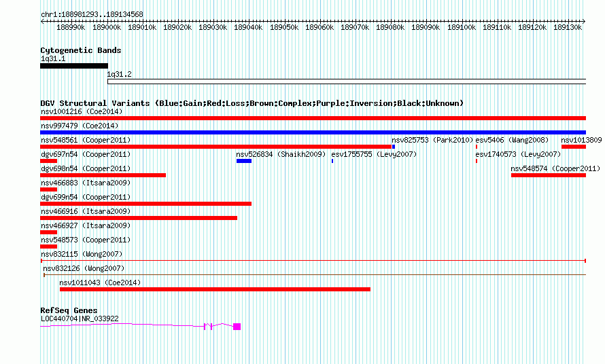
Task: Click the white 1q31.2 band bar
Action: 347,81
